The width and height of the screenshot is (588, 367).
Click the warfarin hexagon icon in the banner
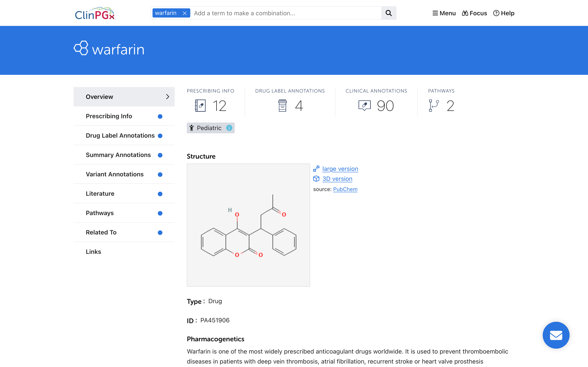(81, 48)
